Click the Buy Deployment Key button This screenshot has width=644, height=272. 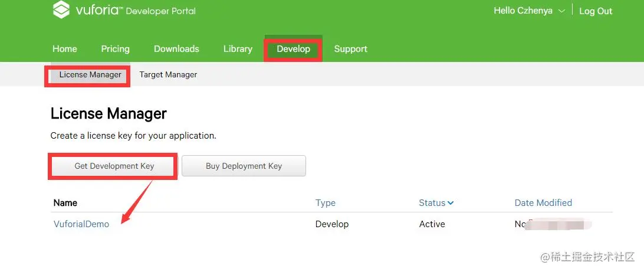pyautogui.click(x=244, y=166)
